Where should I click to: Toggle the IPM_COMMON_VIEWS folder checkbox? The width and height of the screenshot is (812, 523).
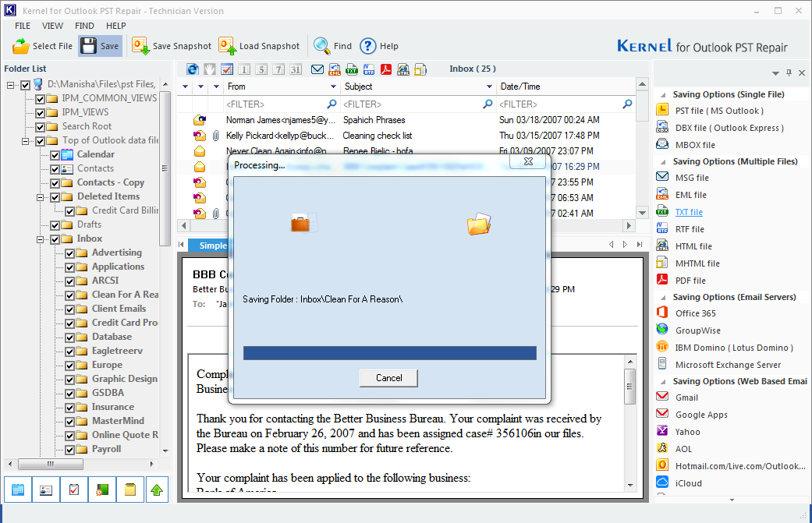(x=40, y=98)
